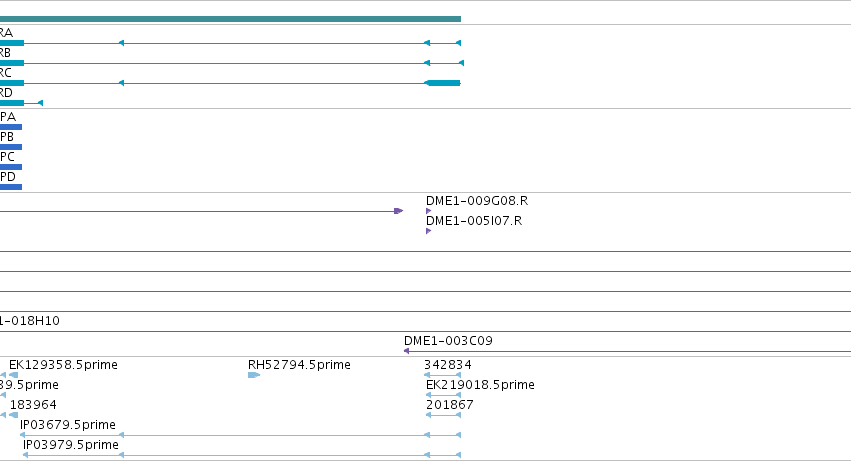This screenshot has height=461, width=851.
Task: Open the 342834 label
Action: point(448,365)
